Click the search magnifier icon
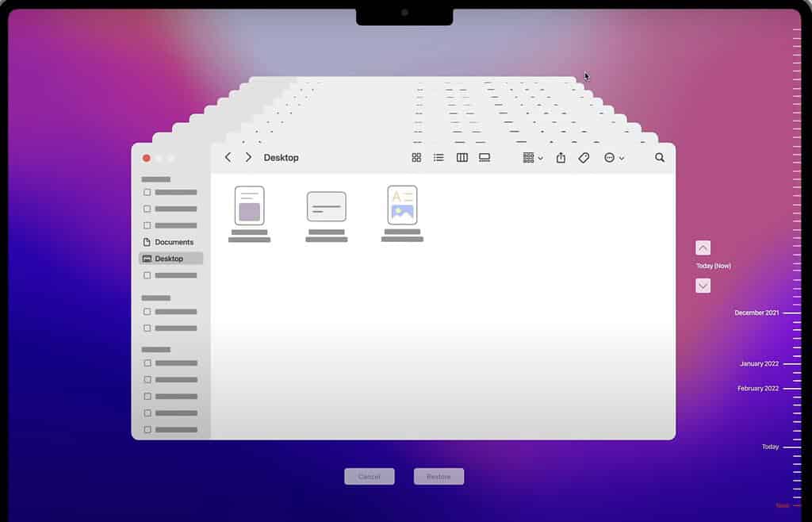812x522 pixels. point(659,157)
